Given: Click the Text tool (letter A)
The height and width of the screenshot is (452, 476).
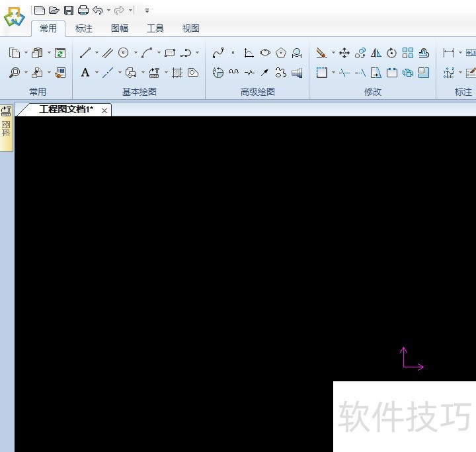Looking at the screenshot, I should click(x=85, y=73).
